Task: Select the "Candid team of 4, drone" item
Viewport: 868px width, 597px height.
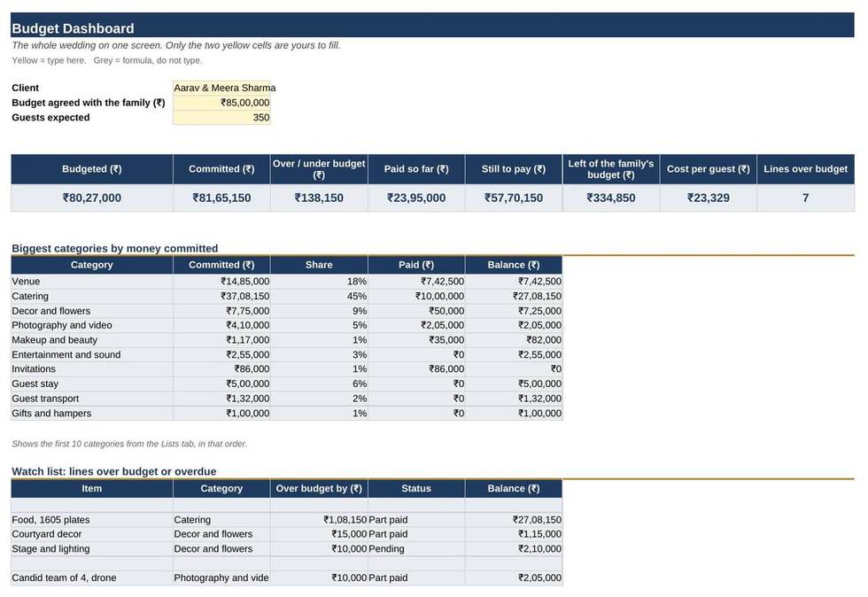Action: tap(92, 578)
